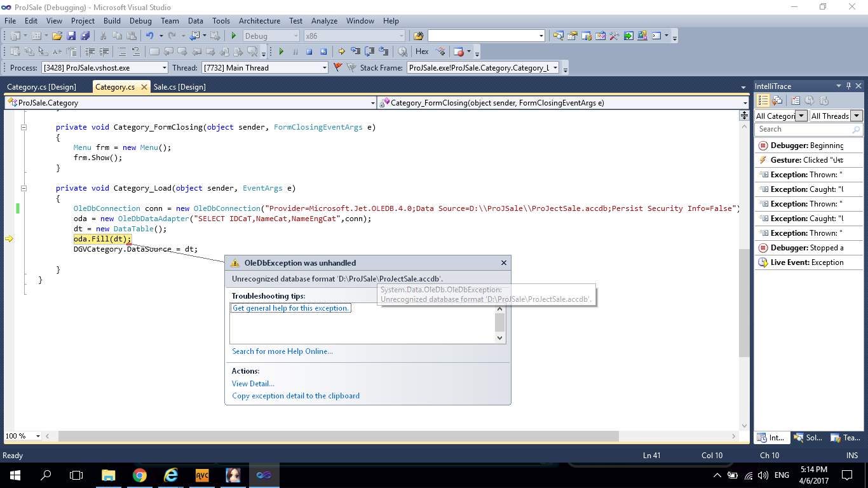The image size is (868, 488).
Task: Save Category.cs with the floppy disk icon
Action: [x=71, y=36]
